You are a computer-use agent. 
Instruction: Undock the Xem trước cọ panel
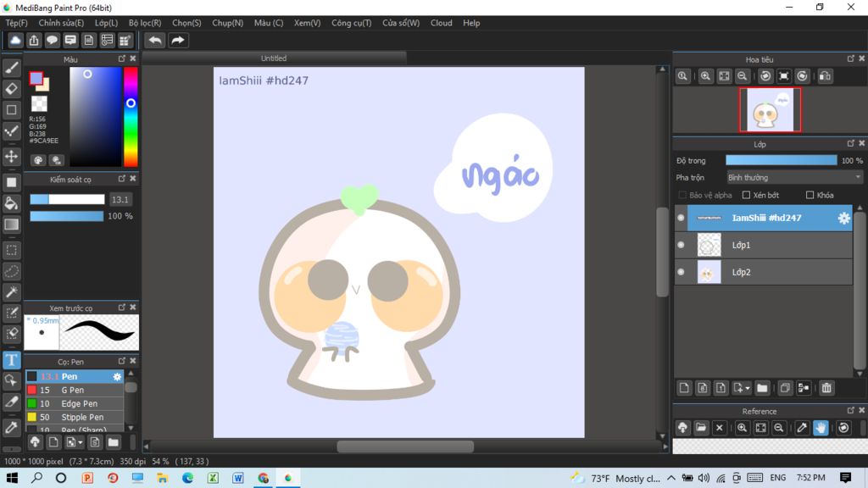[122, 307]
